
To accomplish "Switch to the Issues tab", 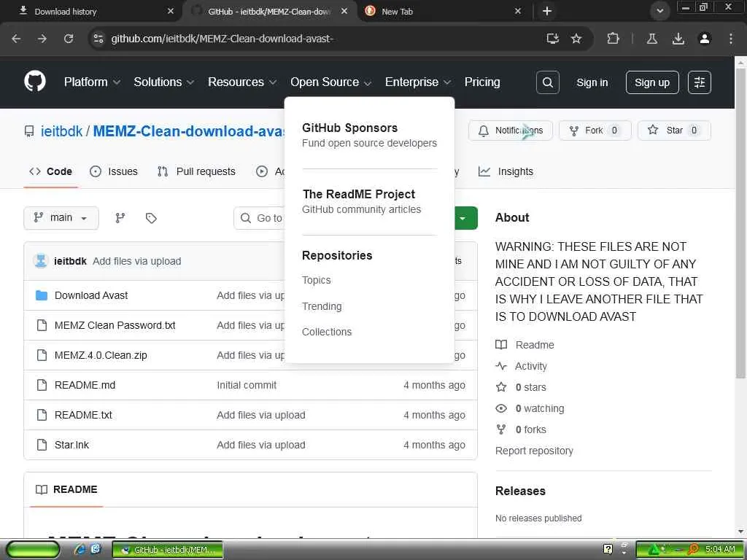I will pyautogui.click(x=114, y=171).
